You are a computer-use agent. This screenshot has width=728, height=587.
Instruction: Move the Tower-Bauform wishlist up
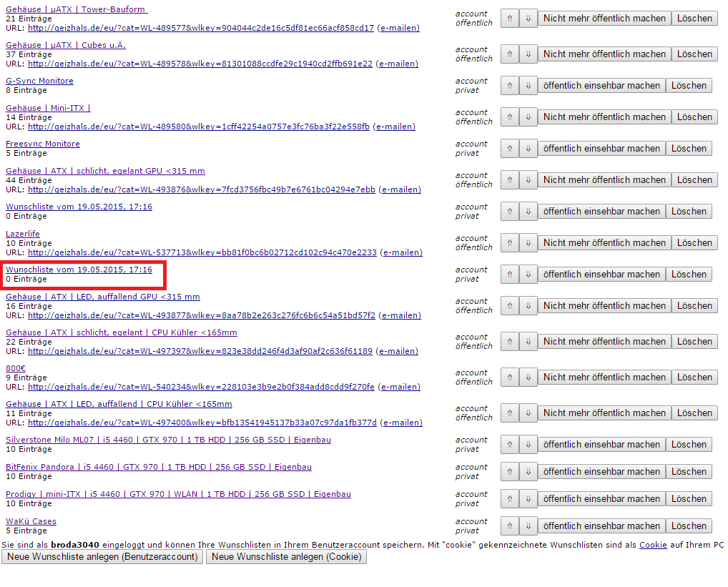510,19
